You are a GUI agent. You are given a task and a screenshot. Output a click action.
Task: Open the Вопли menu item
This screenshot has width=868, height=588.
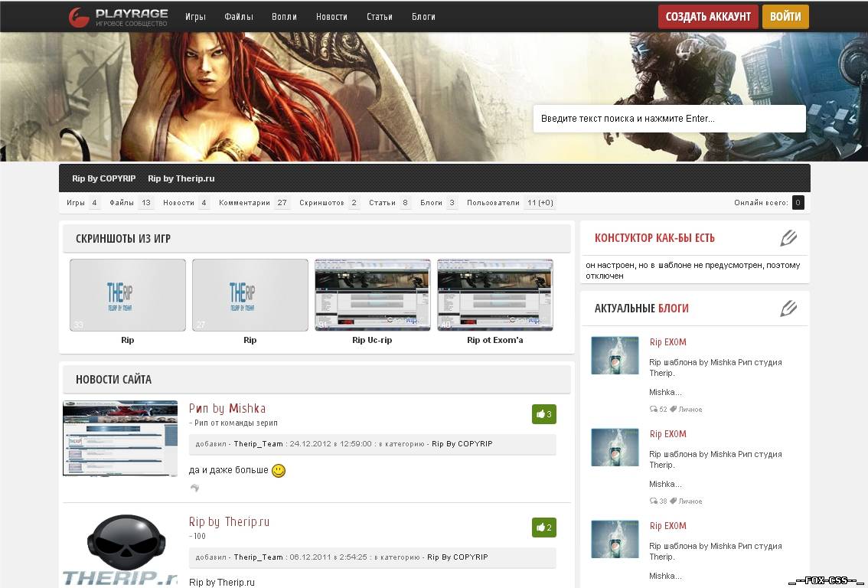point(284,17)
